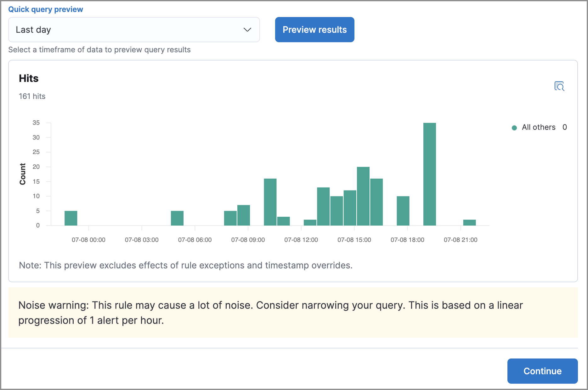Screen dimensions: 588x390
Task: Click the All others legend label
Action: point(538,127)
